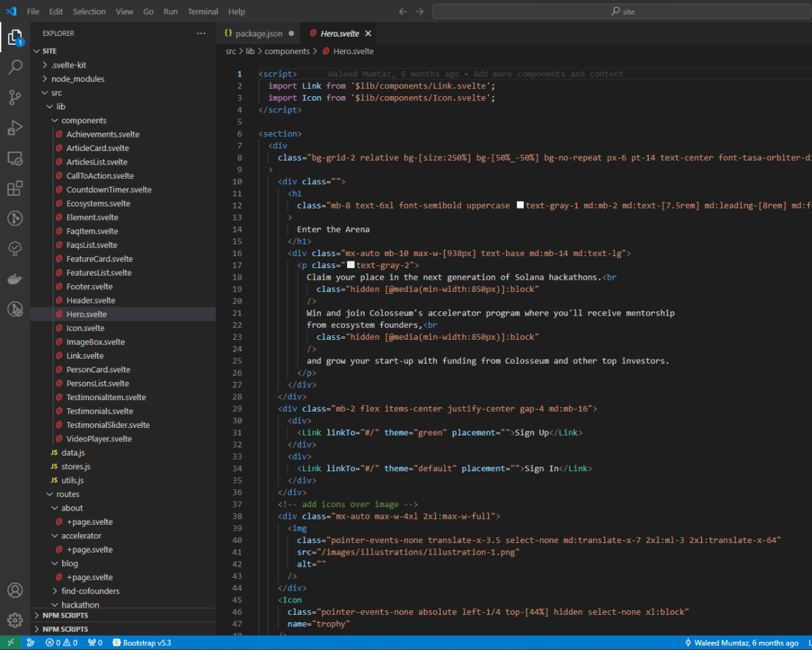Screen dimensions: 812x650
Task: Click the site search box in title bar
Action: point(621,12)
